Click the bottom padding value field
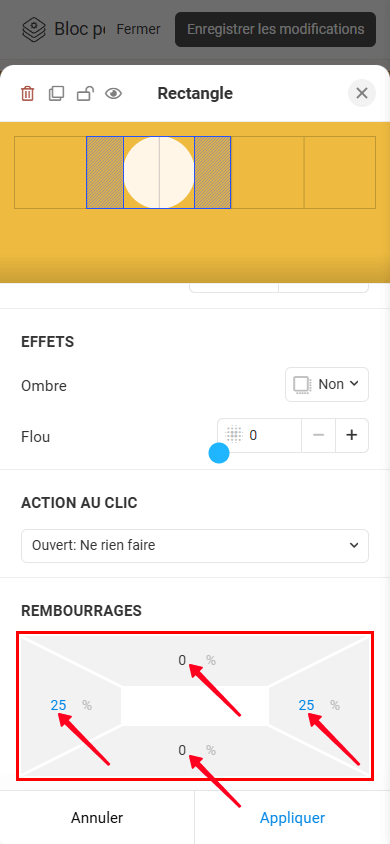 click(182, 750)
